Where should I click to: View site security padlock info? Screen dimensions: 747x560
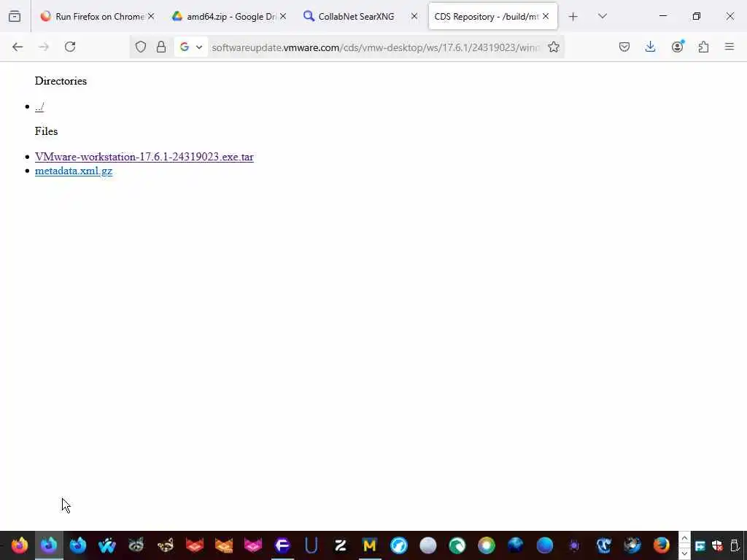161,47
